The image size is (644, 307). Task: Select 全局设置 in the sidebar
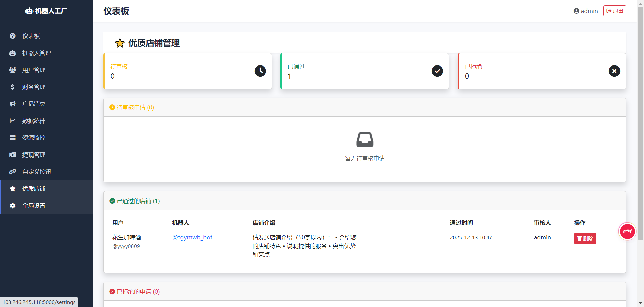tap(34, 206)
